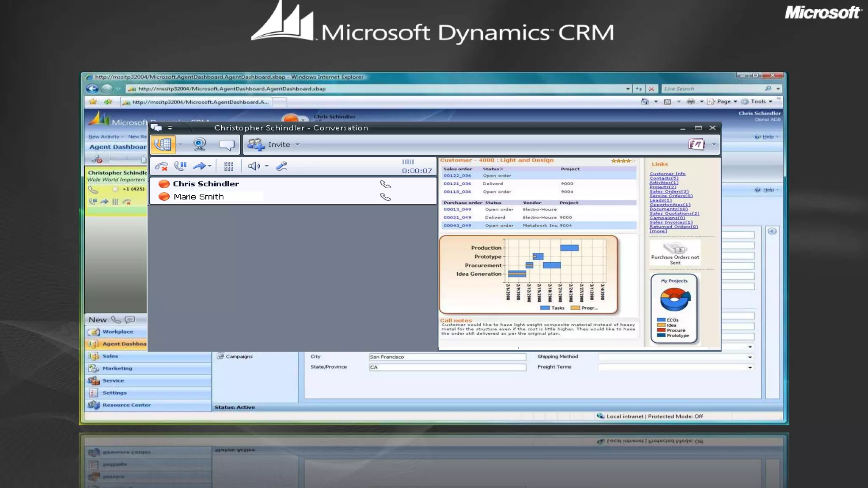Viewport: 868px width, 488px height.
Task: Click the My Projects donut chart
Action: tap(675, 299)
